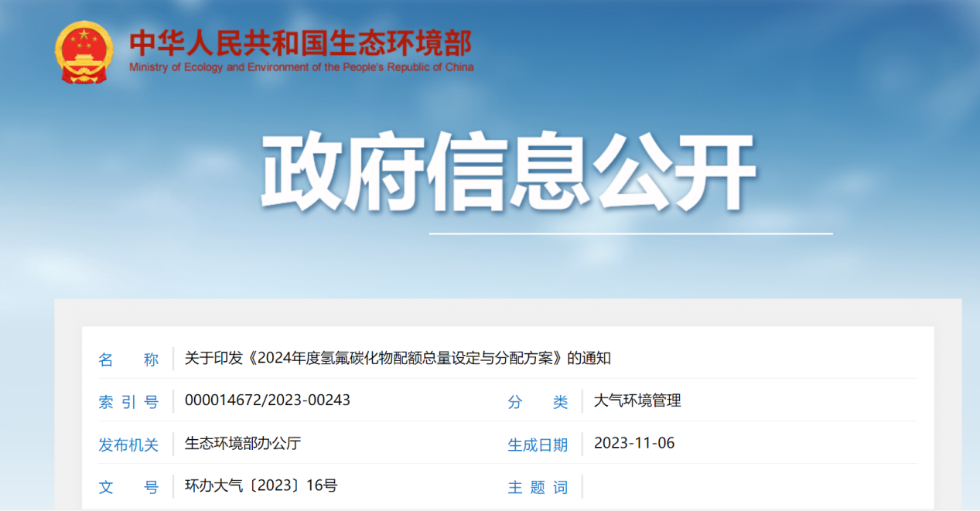Click the 分类 field label

[x=538, y=401]
